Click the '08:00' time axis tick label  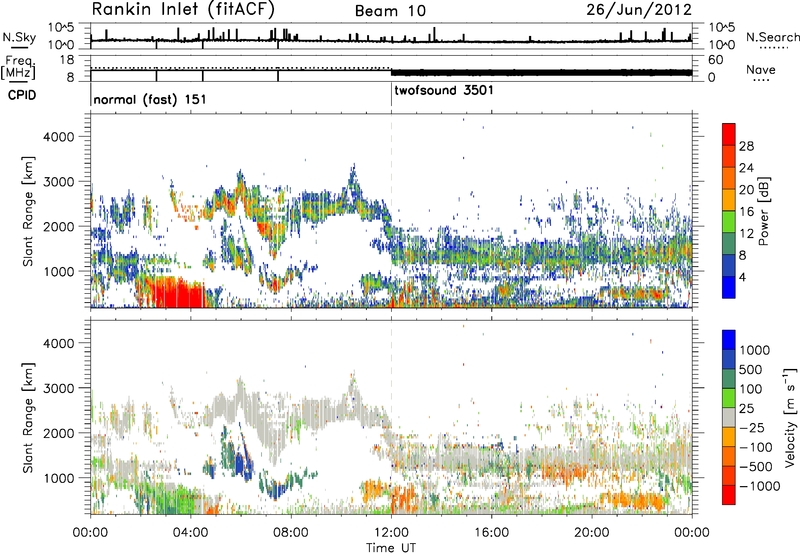tap(291, 533)
